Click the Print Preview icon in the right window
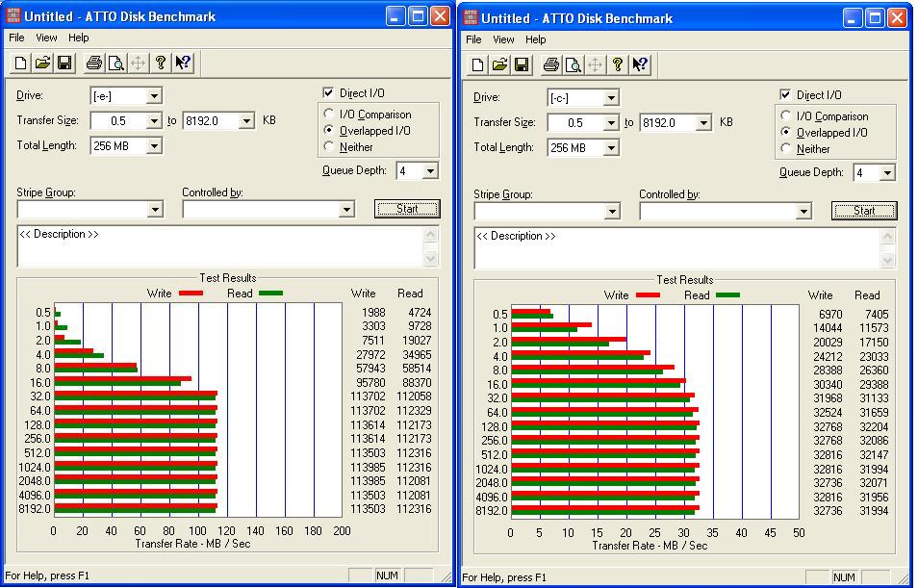918x588 pixels. pos(574,64)
